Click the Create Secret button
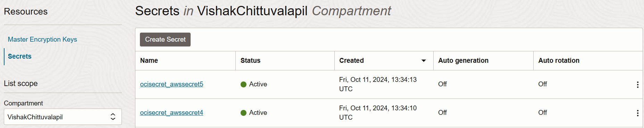The width and height of the screenshot is (644, 128). point(165,40)
